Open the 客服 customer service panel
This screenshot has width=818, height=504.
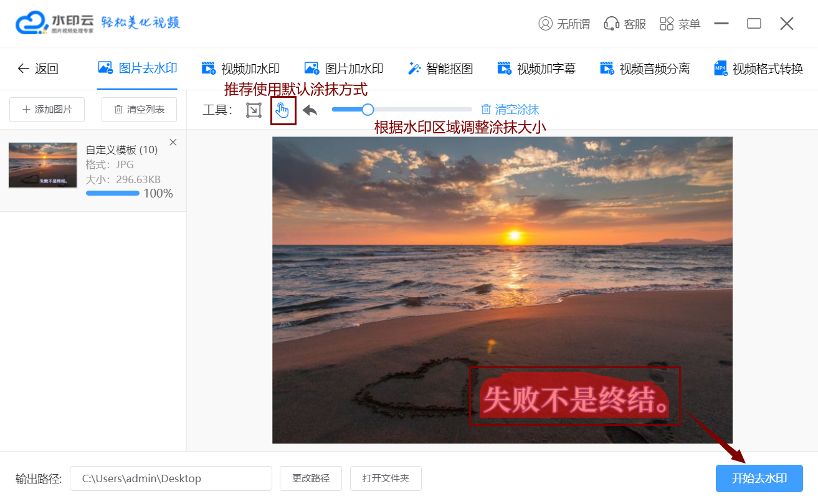click(624, 24)
